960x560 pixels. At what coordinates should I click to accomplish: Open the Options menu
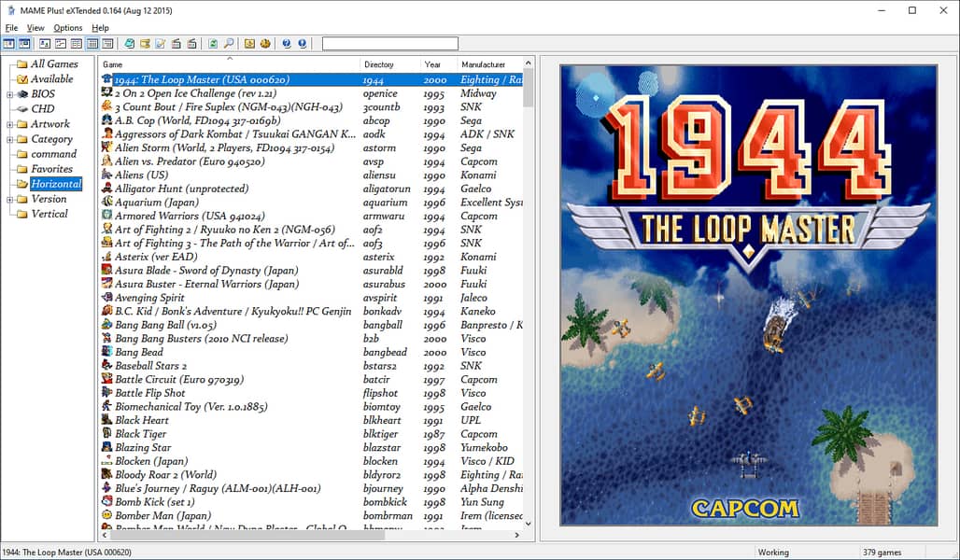pos(68,28)
